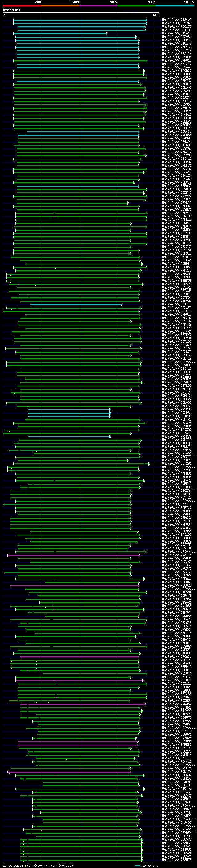This screenshot has width=197, height=868.
Task: Click the cyan ~100% identity legend segment
Action: pyautogui.click(x=175, y=6)
